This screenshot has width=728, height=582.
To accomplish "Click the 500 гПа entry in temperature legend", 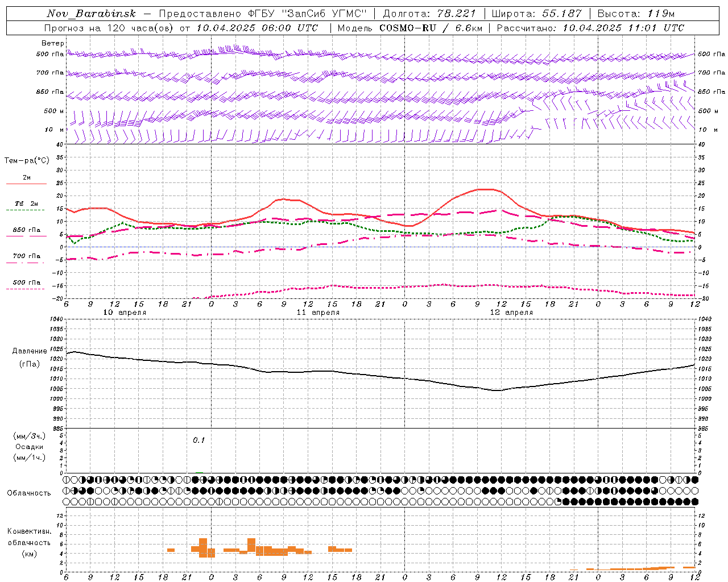I will point(26,284).
